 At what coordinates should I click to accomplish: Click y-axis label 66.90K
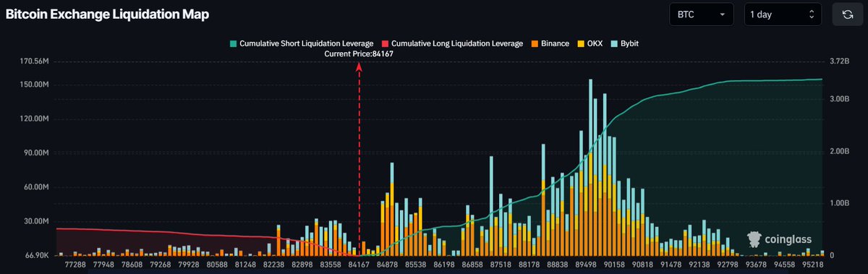(x=36, y=255)
